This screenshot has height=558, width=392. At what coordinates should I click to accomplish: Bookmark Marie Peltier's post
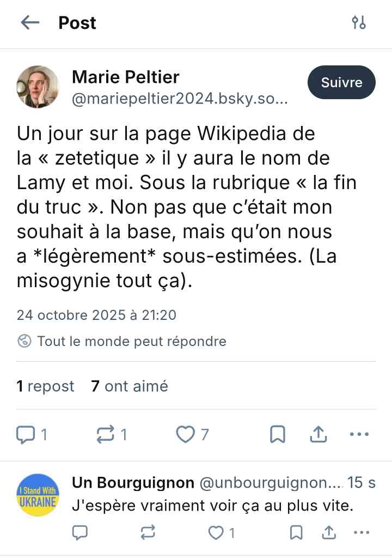(x=278, y=434)
